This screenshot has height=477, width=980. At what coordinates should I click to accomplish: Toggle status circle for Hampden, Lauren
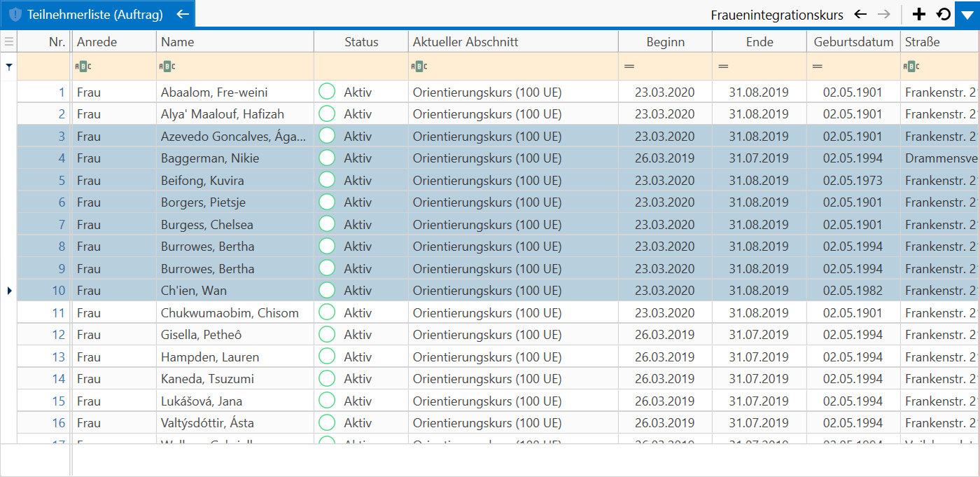[x=327, y=357]
